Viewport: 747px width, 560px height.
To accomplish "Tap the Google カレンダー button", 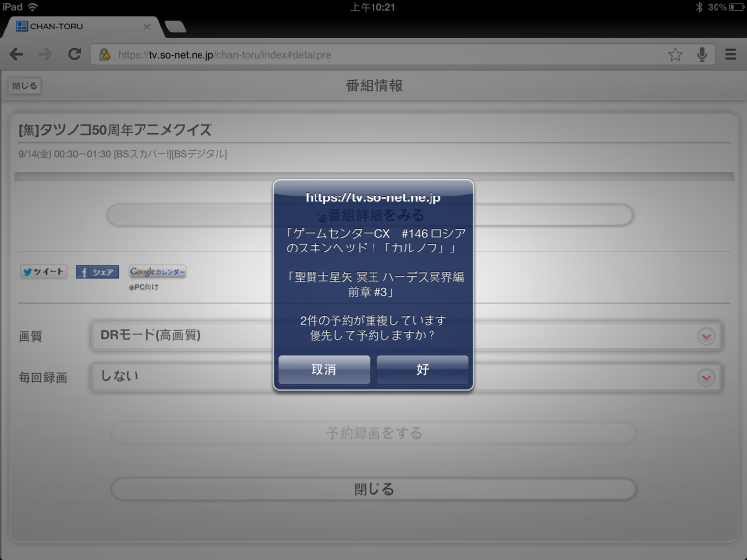I will point(157,272).
